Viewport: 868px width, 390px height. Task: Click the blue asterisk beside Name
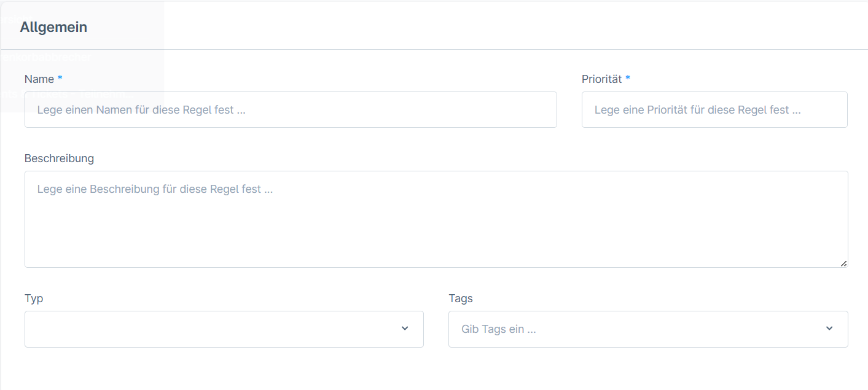tap(60, 79)
